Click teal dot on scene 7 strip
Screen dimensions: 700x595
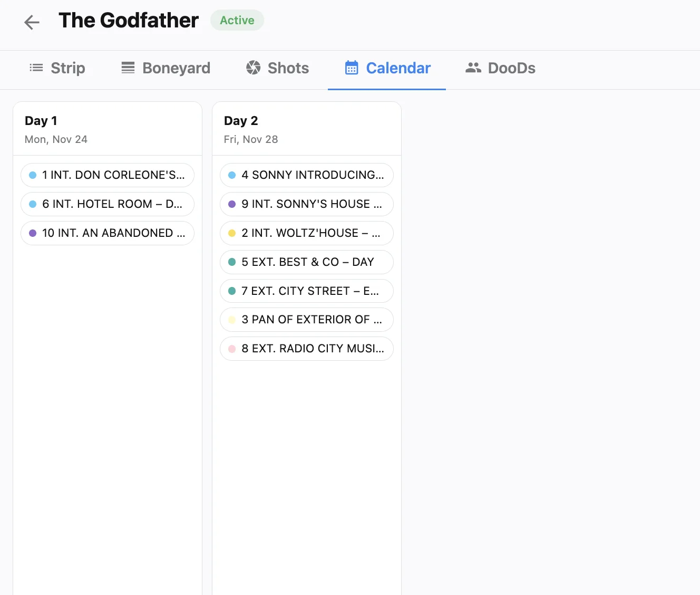(232, 291)
